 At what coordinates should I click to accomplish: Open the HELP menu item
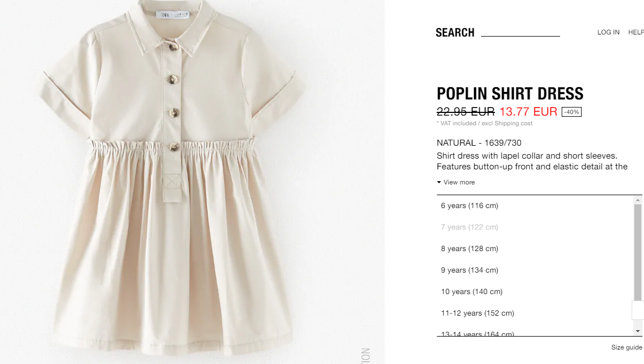pyautogui.click(x=636, y=32)
